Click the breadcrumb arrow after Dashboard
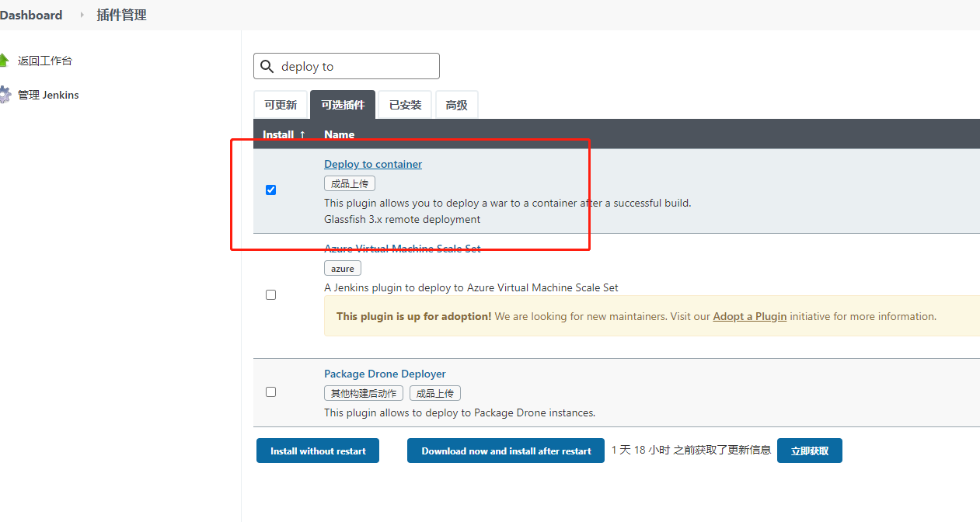The height and width of the screenshot is (522, 980). (x=82, y=15)
